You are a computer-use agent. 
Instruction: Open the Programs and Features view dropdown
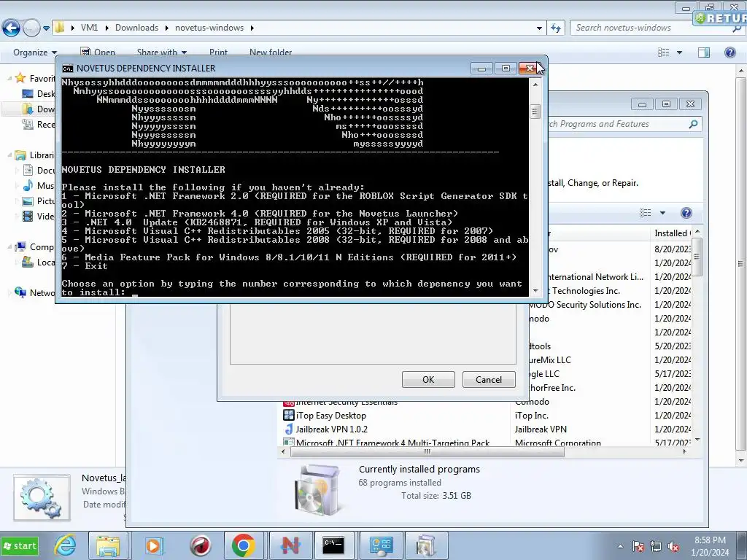[x=662, y=213]
